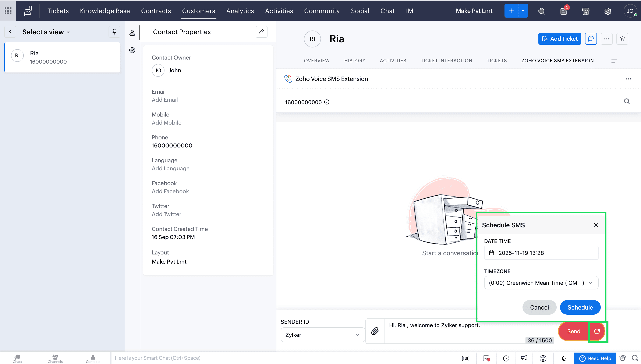Screen dimensions: 641x364
Task: Click the Schedule button
Action: point(580,307)
